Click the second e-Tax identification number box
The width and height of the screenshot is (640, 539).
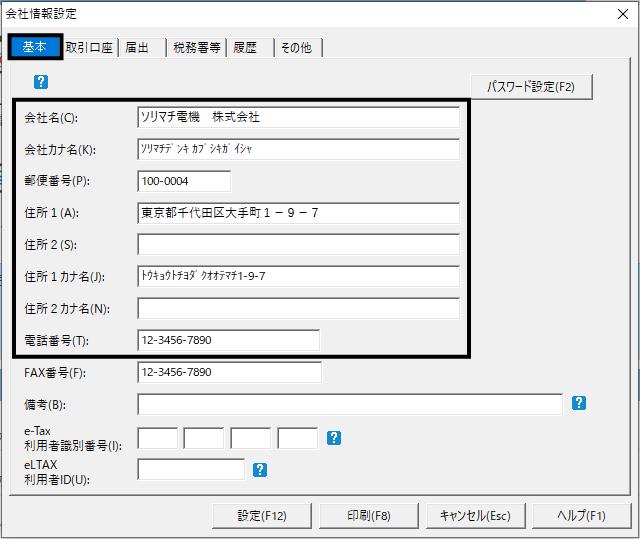204,438
